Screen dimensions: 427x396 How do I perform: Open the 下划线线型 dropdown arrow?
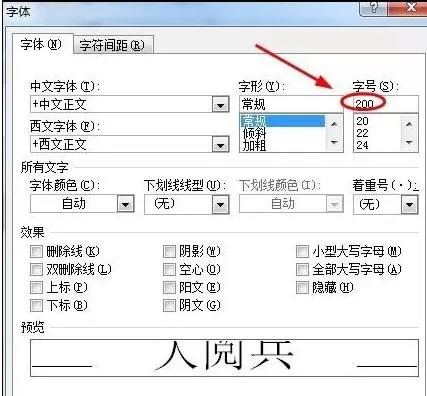[220, 204]
